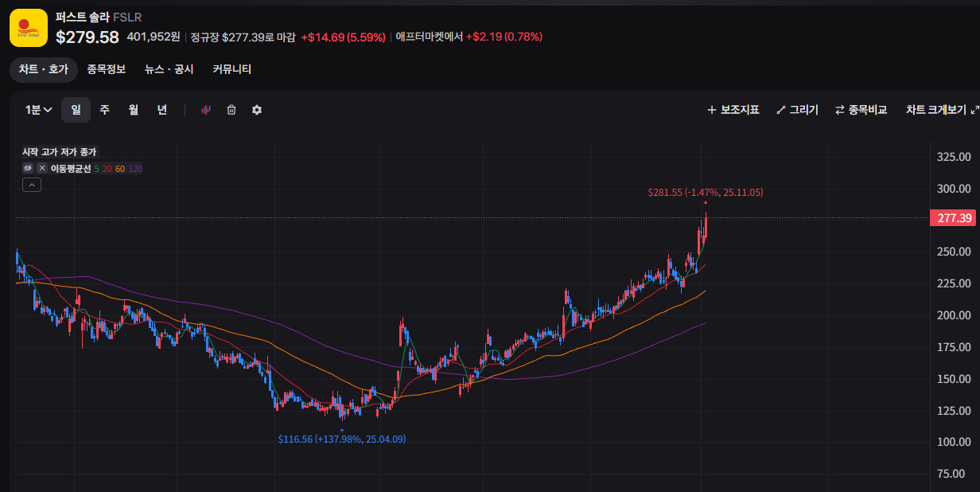Screen dimensions: 980x492
Task: Click the 60-period moving average color label
Action: (120, 169)
